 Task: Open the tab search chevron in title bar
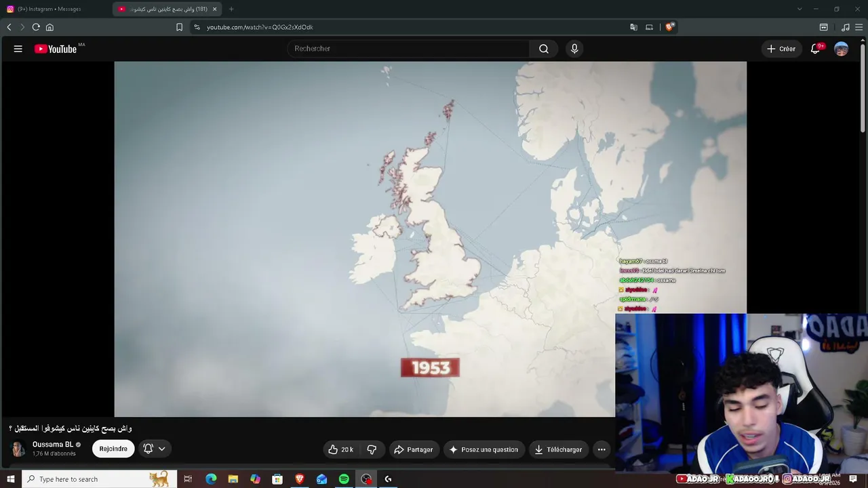tap(800, 9)
